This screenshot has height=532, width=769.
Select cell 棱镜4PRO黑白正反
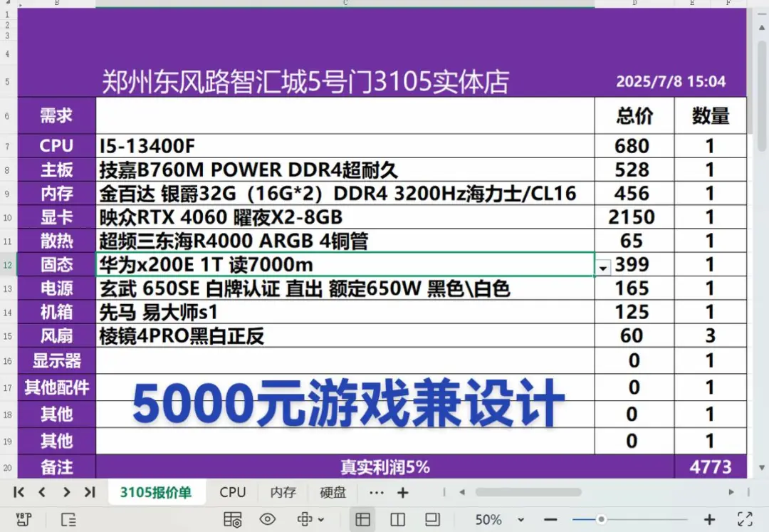[x=345, y=336]
